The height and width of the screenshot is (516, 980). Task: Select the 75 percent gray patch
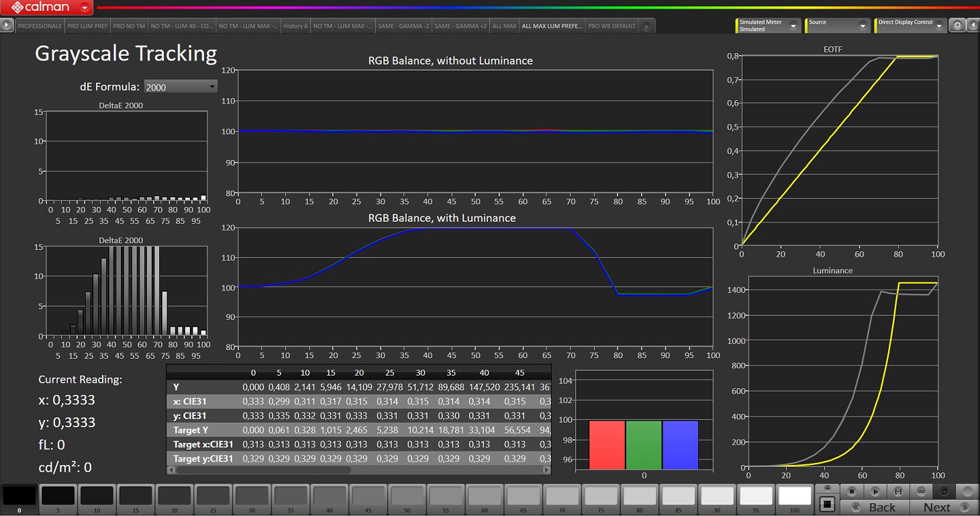600,499
